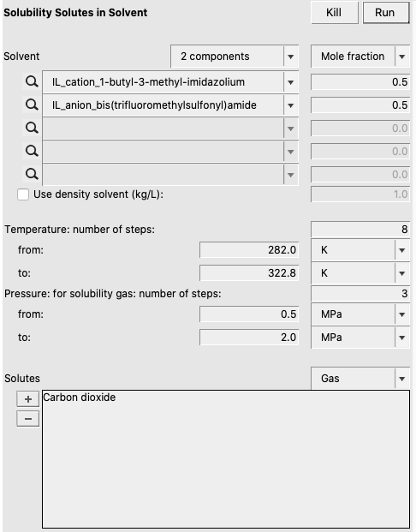Click the Solubility Solutes in Solvent title
This screenshot has width=416, height=532.
click(75, 13)
